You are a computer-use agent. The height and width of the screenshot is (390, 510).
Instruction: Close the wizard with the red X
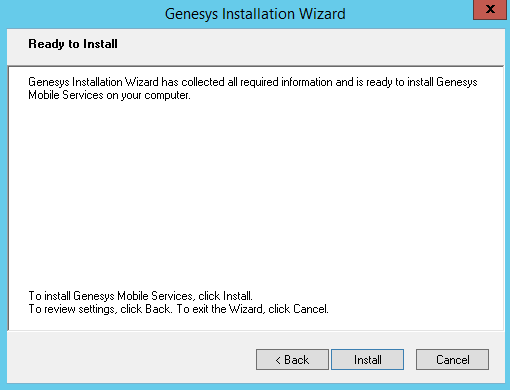[x=490, y=9]
